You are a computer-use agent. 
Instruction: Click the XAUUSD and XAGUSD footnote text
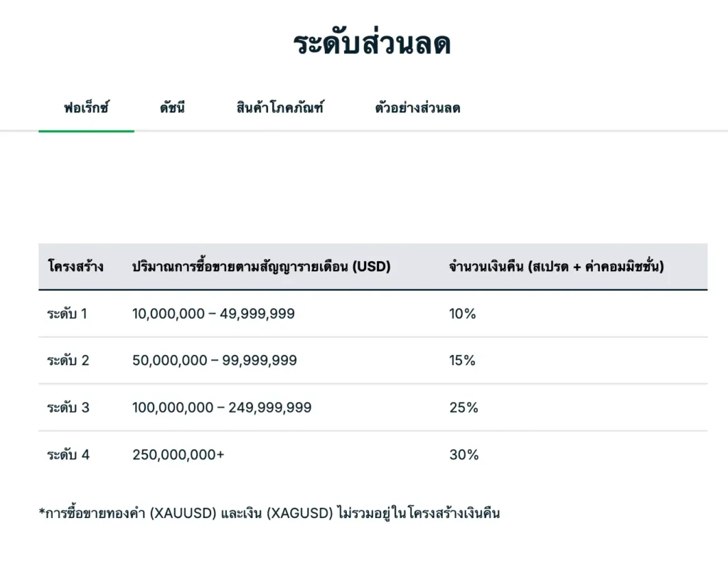pyautogui.click(x=269, y=513)
